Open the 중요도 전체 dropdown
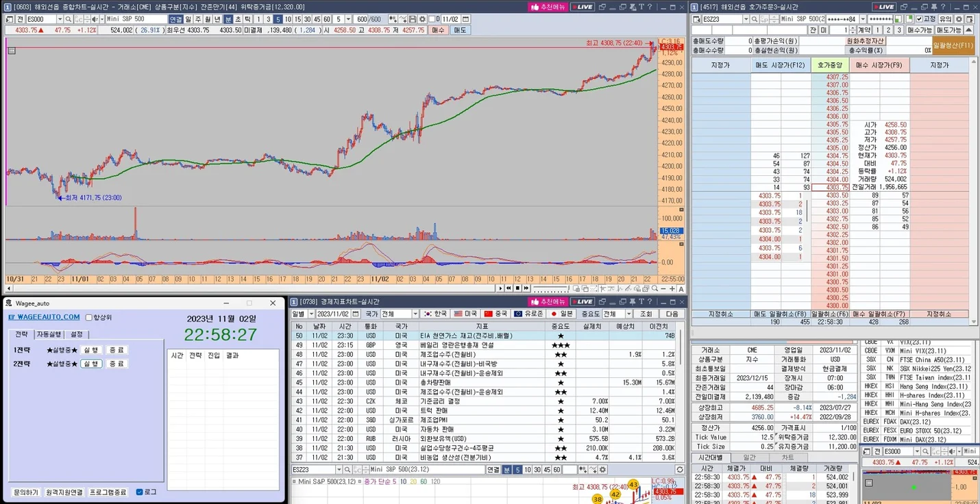The image size is (980, 504). click(x=629, y=314)
